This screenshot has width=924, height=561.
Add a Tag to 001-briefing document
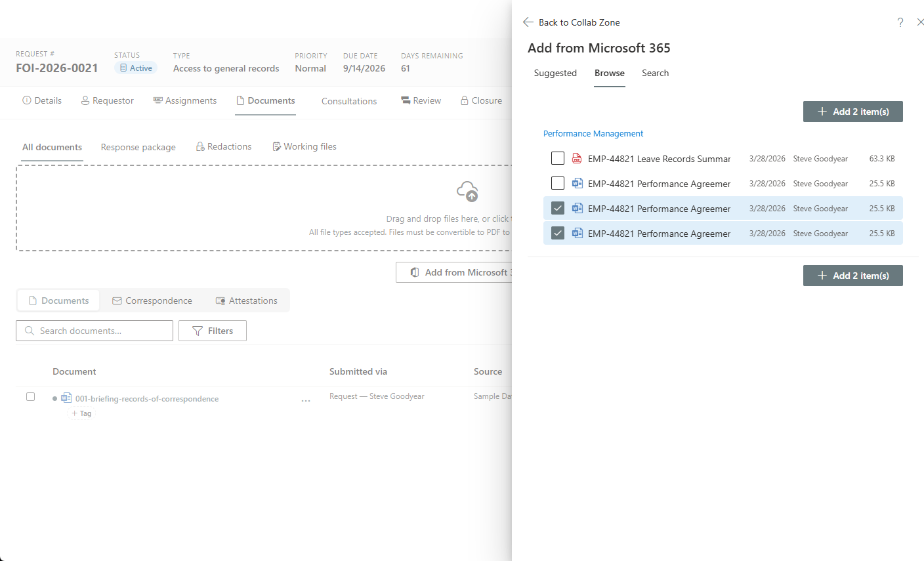coord(81,413)
